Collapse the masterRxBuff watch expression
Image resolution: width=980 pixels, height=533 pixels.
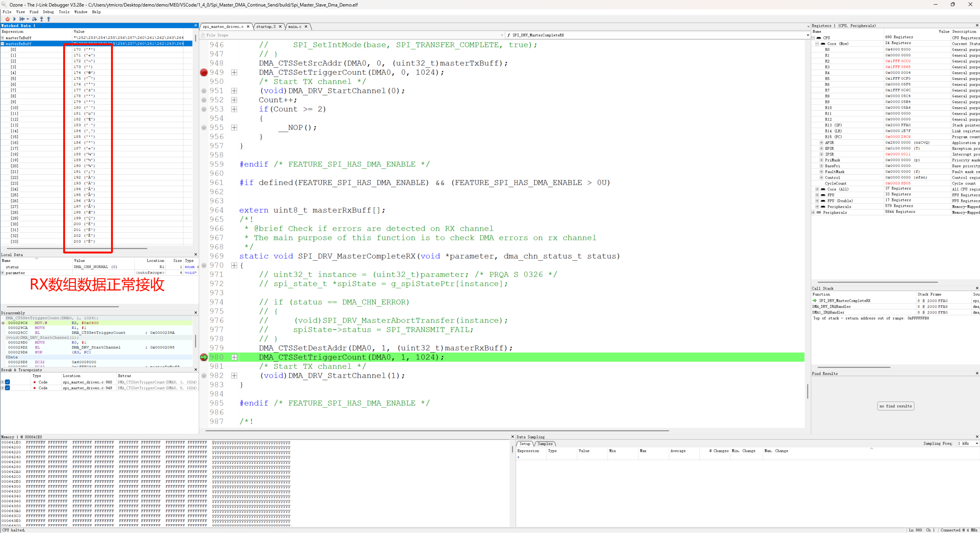[x=3, y=44]
